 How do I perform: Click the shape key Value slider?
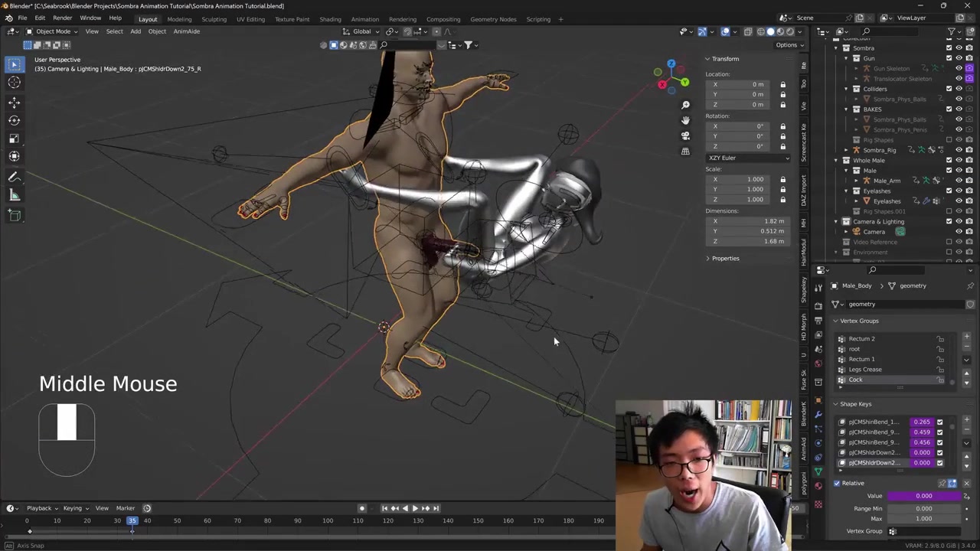click(923, 496)
